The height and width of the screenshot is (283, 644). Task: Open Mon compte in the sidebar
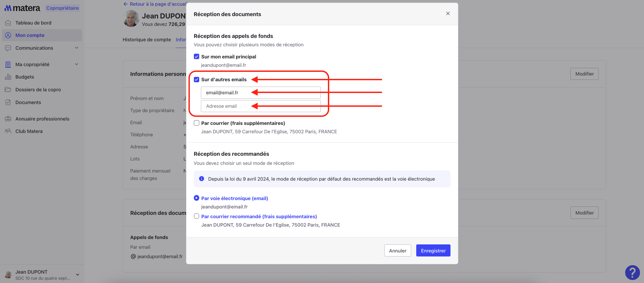[30, 35]
